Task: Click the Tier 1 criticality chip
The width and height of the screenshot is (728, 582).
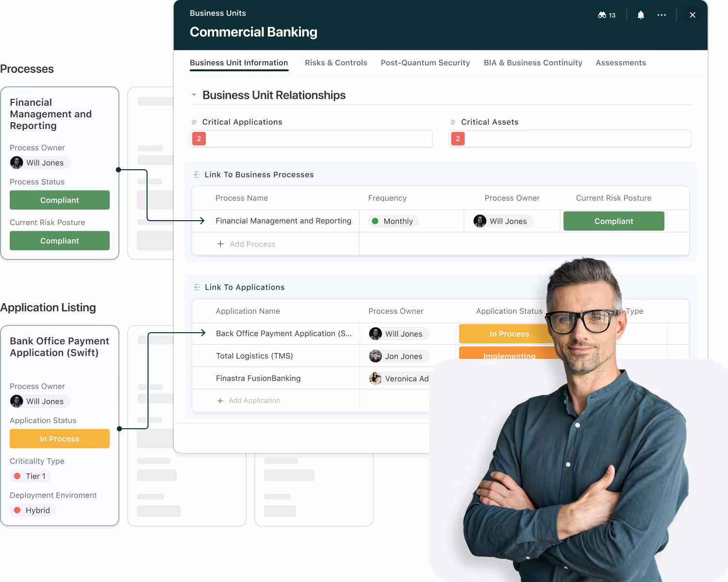Action: tap(31, 476)
